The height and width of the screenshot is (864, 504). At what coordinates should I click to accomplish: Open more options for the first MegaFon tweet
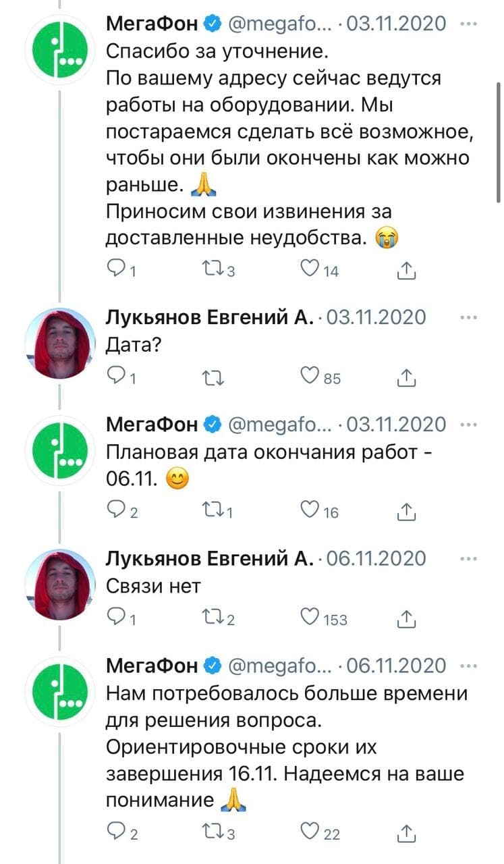pyautogui.click(x=466, y=24)
